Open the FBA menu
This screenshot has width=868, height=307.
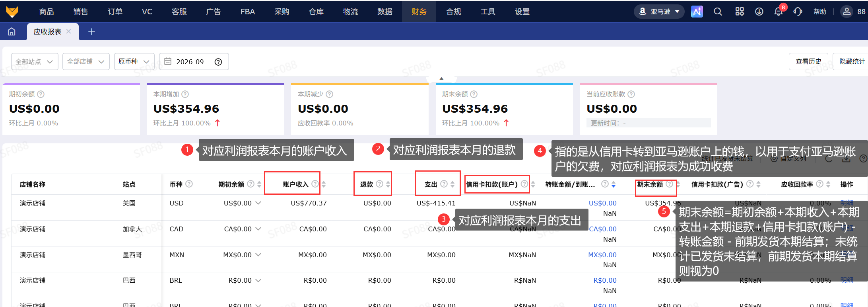[248, 12]
